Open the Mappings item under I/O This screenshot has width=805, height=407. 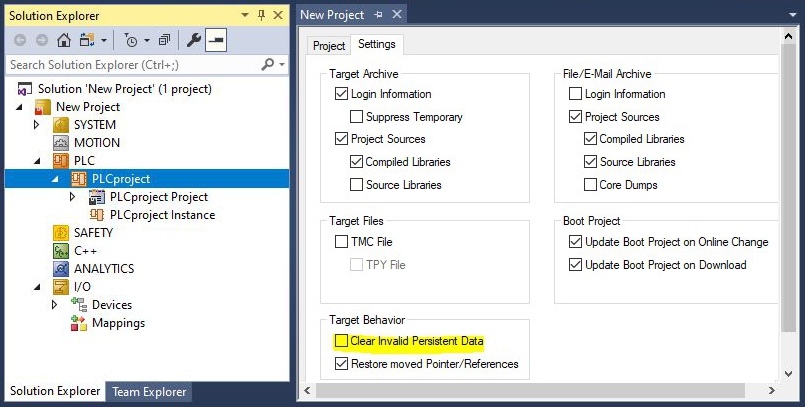point(118,323)
